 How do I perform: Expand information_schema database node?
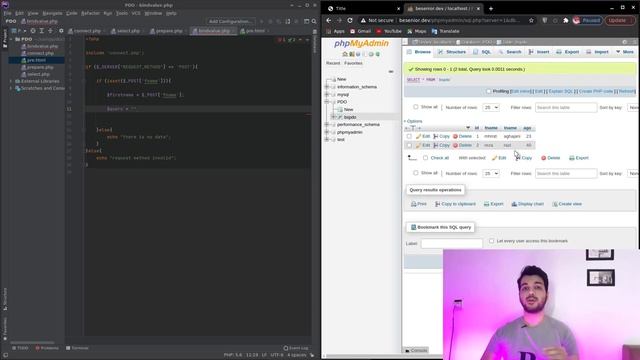coord(327,87)
